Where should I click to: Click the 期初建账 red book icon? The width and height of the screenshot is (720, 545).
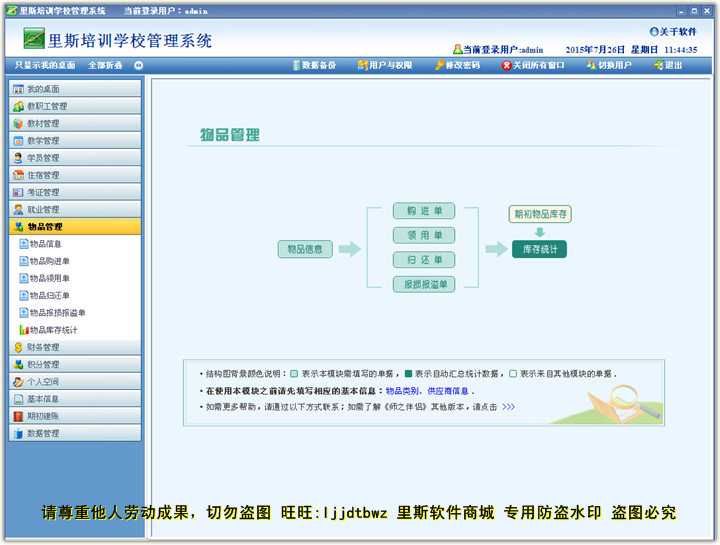click(18, 416)
